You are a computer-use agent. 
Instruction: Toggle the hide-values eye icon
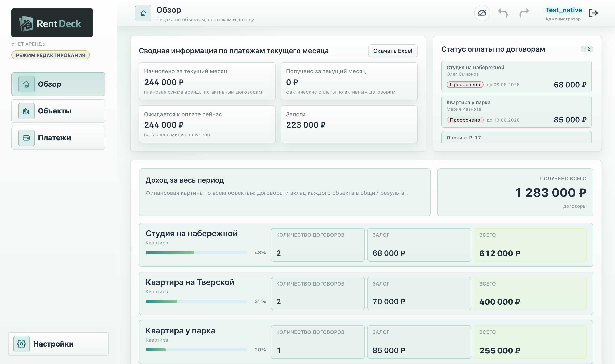[x=482, y=13]
